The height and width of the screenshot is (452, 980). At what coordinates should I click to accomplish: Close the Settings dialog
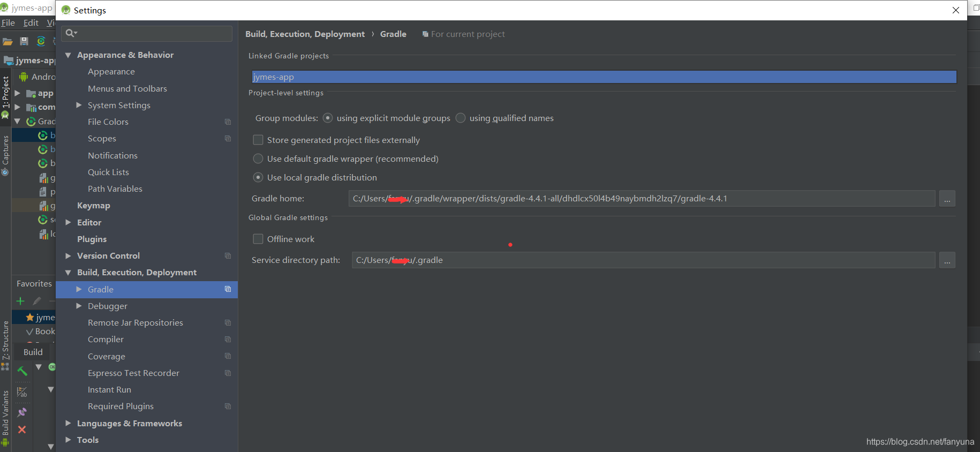(956, 10)
